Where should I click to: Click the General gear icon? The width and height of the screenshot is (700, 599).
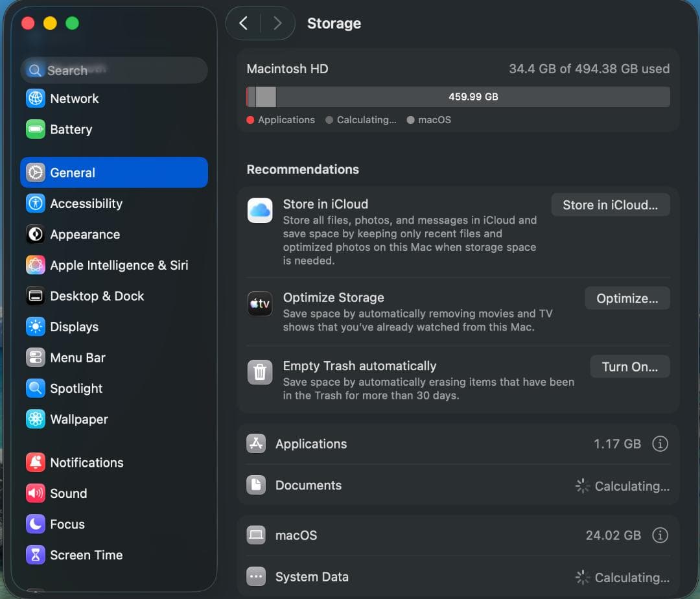click(35, 172)
